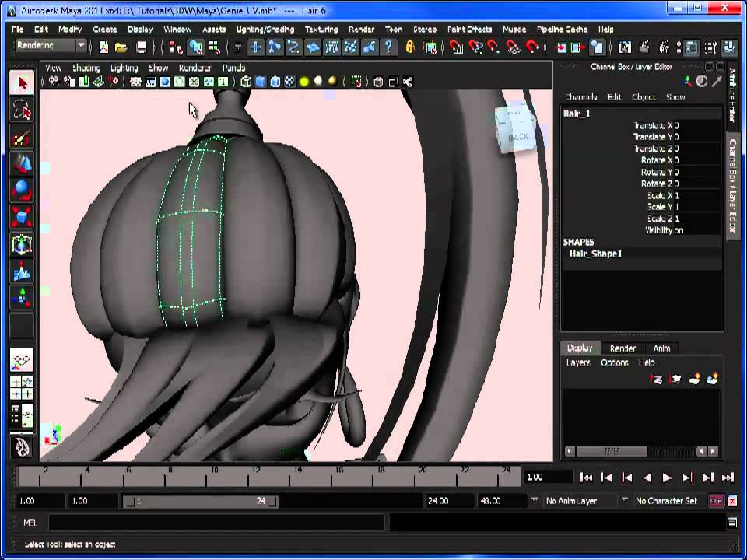Viewport: 747px width, 560px height.
Task: Click the viewport wireframe cube icon
Action: 246,82
